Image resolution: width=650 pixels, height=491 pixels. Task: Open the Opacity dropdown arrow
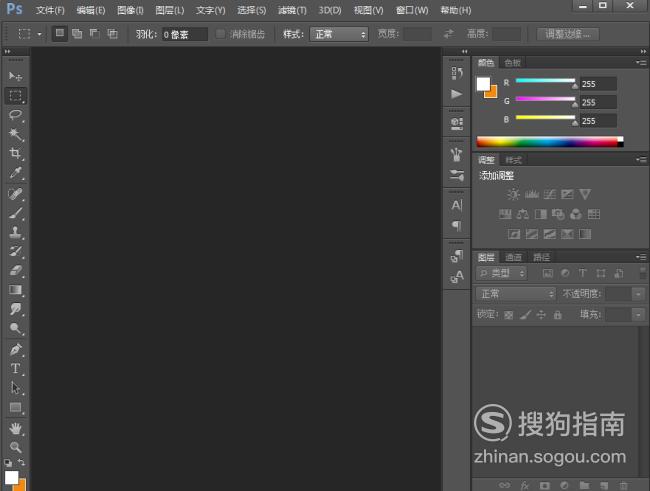point(638,294)
